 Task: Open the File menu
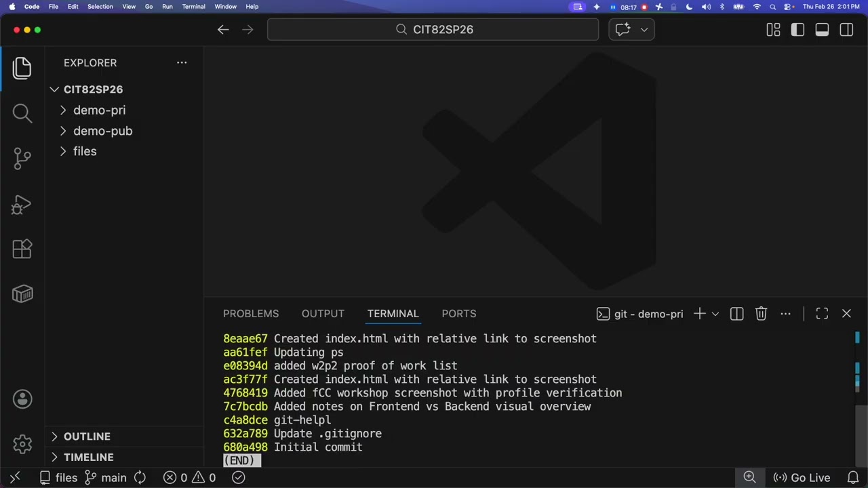click(53, 7)
